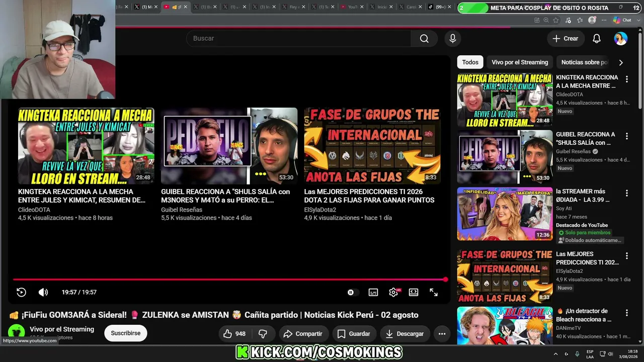This screenshot has height=362, width=644.
Task: Open the Vivo por el Streaming channel avatar
Action: pos(17,332)
